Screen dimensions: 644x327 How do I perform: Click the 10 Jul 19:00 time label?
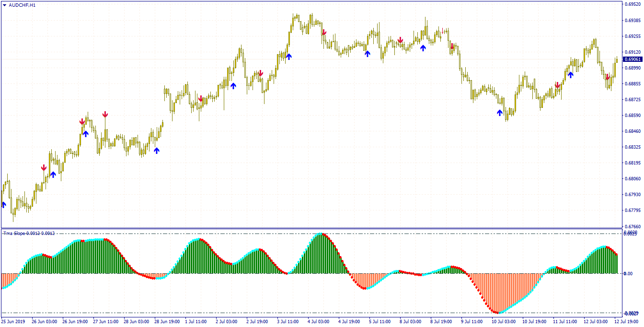pyautogui.click(x=534, y=322)
